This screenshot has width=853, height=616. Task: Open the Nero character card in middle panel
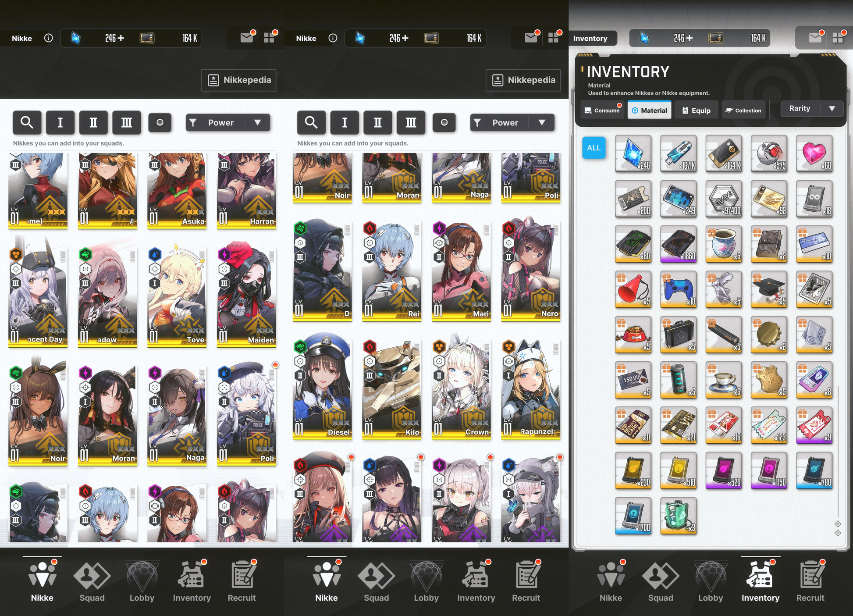[531, 270]
